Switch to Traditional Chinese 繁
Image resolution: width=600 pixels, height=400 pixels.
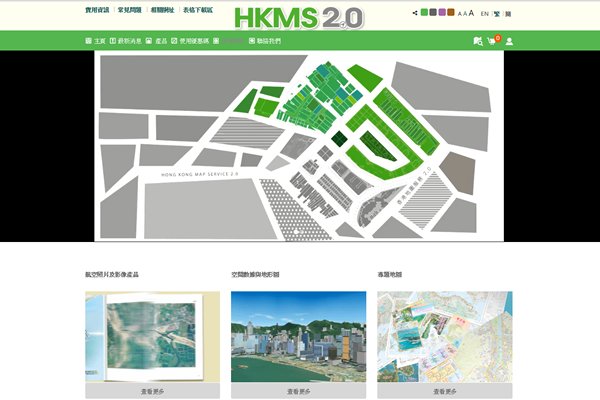pyautogui.click(x=497, y=14)
